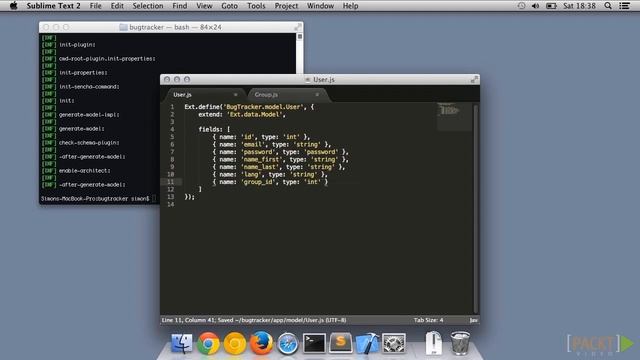Switch to the User.js tab
Screen dimensions: 640x360
[x=204, y=95]
